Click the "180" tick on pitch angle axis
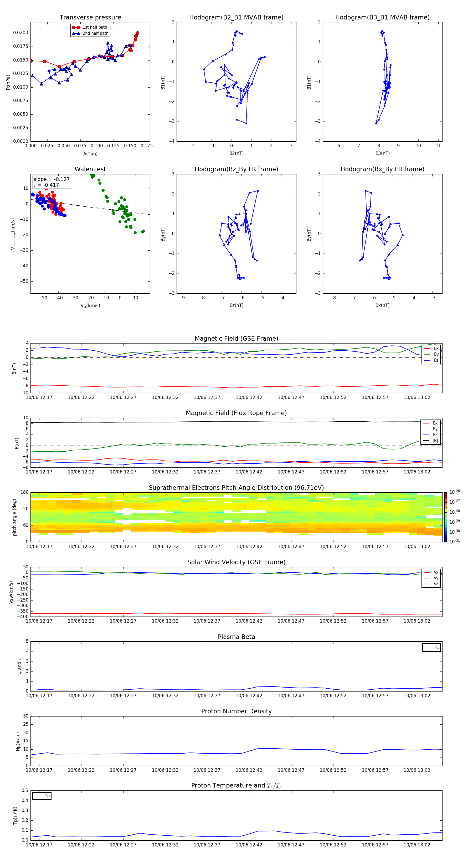The width and height of the screenshot is (473, 868). pos(25,492)
